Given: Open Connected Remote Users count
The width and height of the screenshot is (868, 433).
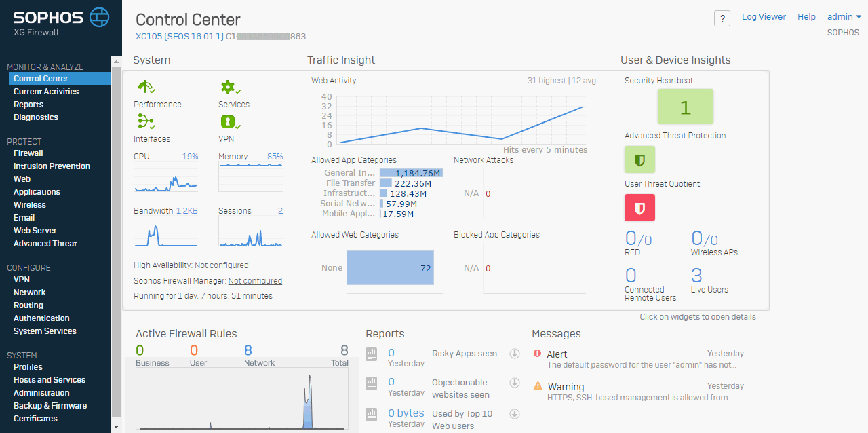Looking at the screenshot, I should pos(631,275).
